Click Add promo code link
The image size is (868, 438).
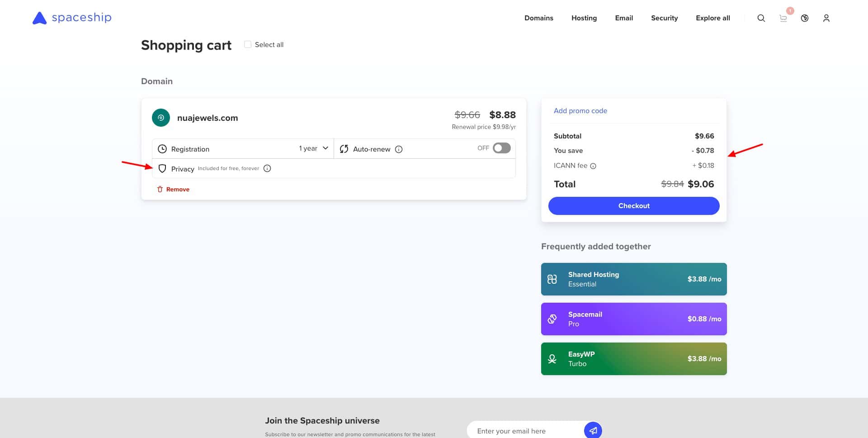[x=580, y=111]
